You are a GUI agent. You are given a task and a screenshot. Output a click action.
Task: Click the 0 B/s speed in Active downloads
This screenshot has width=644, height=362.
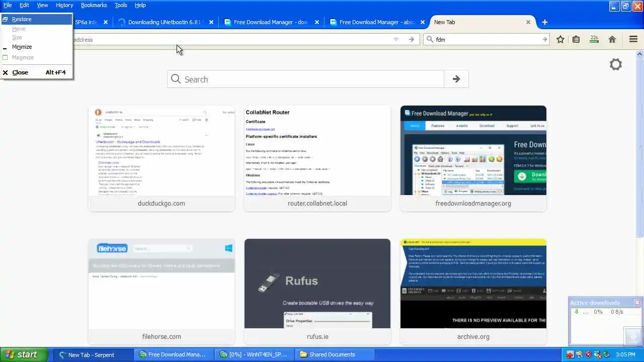click(x=617, y=312)
